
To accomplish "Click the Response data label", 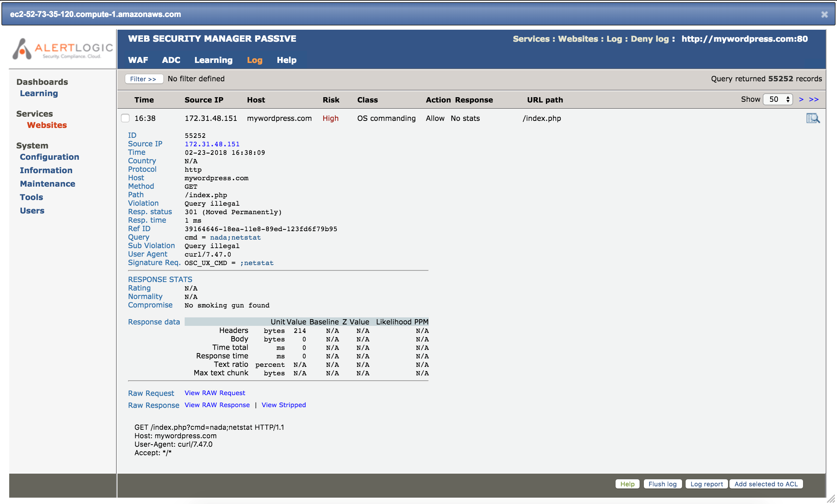I will [x=154, y=322].
